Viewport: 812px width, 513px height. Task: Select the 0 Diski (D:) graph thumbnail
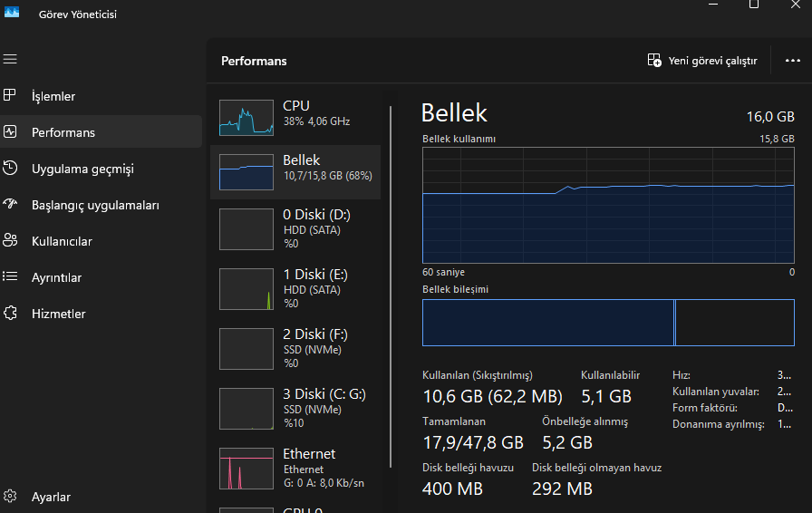click(246, 229)
